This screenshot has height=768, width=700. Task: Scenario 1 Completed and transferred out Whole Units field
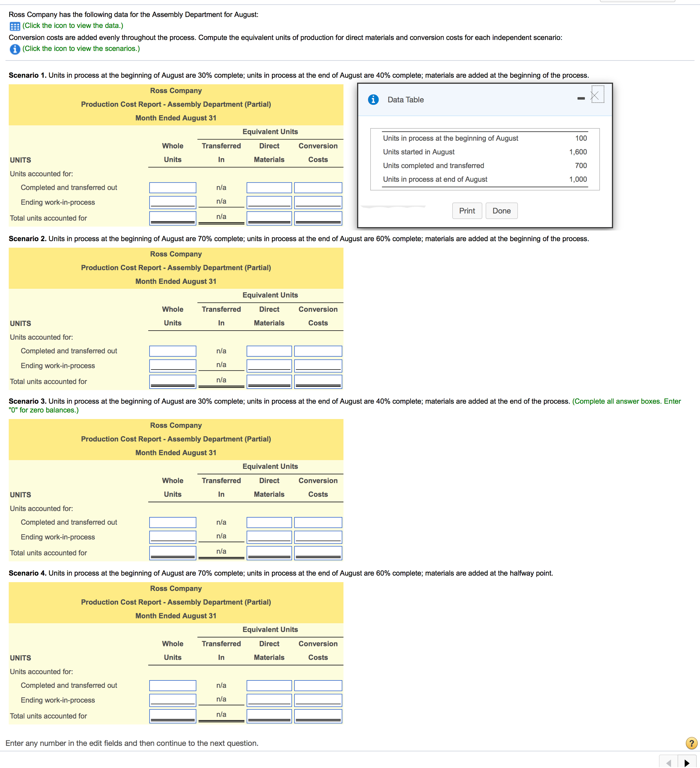(173, 187)
